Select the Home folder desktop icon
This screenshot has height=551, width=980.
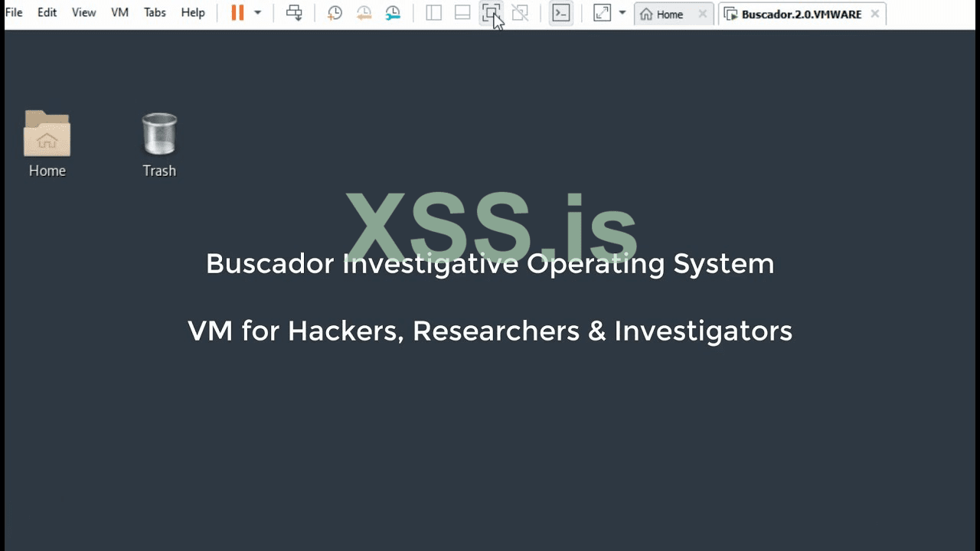47,144
